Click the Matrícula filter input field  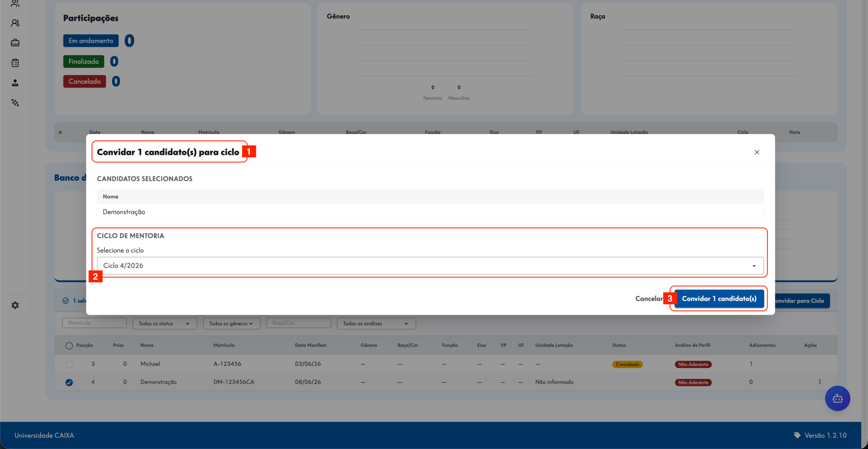94,323
